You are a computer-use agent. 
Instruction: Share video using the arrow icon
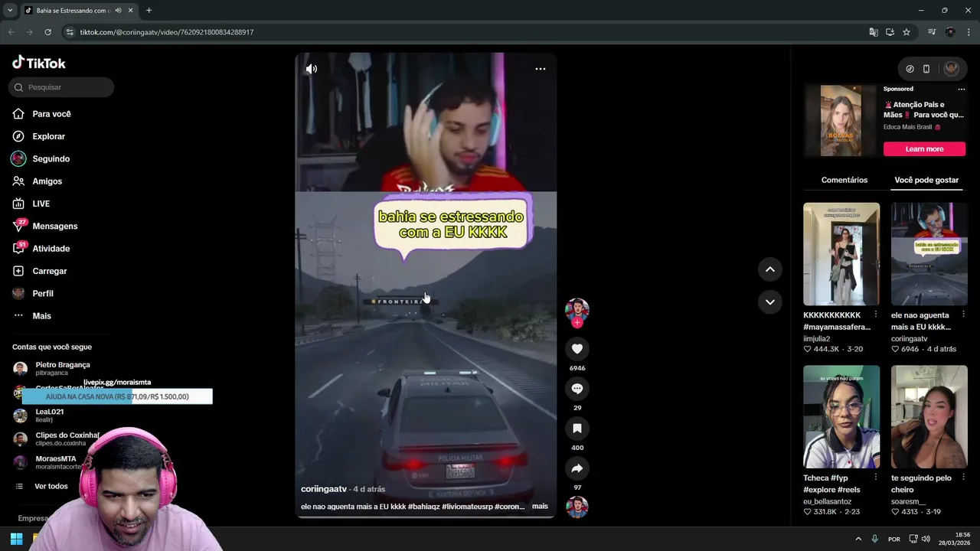(577, 468)
